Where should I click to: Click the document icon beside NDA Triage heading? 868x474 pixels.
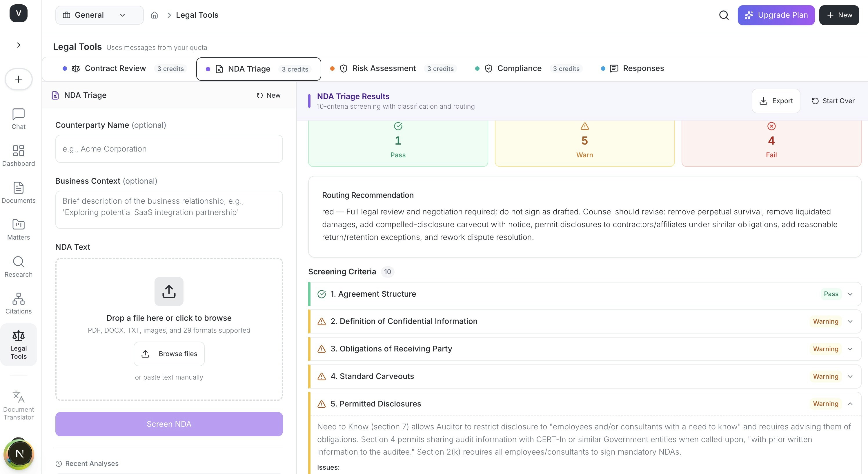(55, 96)
